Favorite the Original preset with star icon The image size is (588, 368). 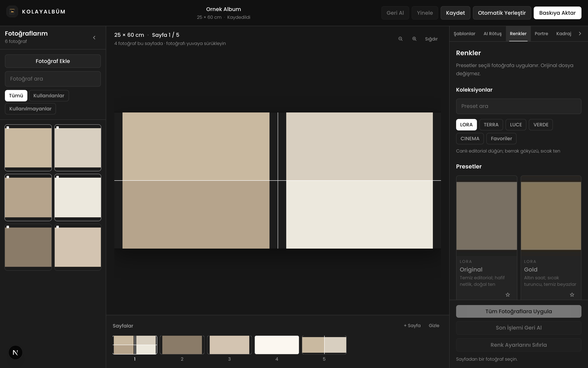(x=508, y=295)
